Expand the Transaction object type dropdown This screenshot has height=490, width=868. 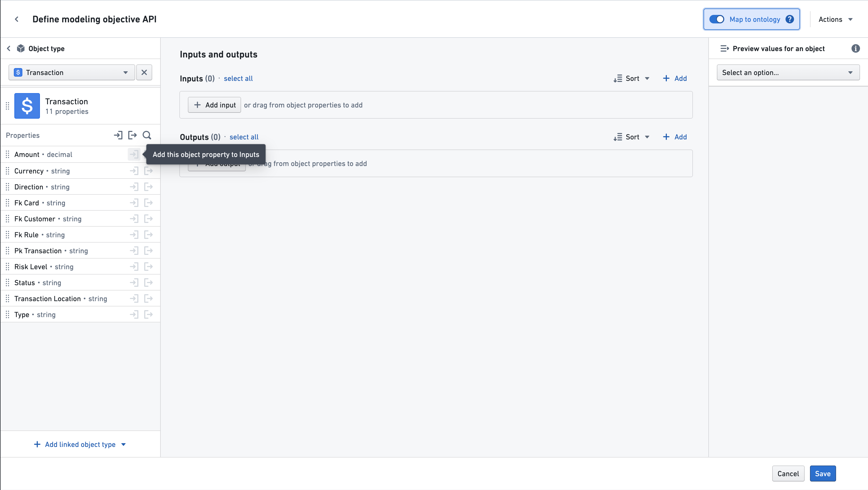pyautogui.click(x=125, y=72)
